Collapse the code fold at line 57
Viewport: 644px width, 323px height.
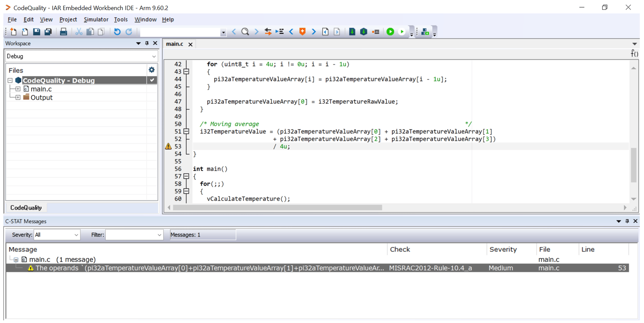186,176
